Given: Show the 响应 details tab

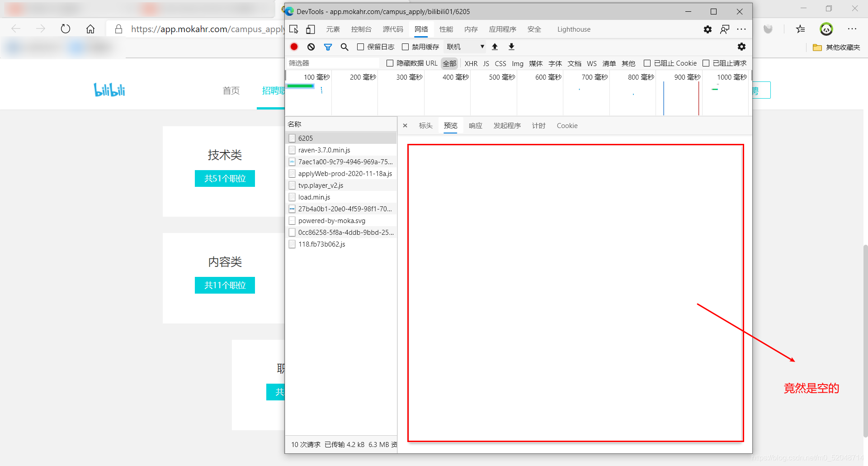Looking at the screenshot, I should [475, 126].
